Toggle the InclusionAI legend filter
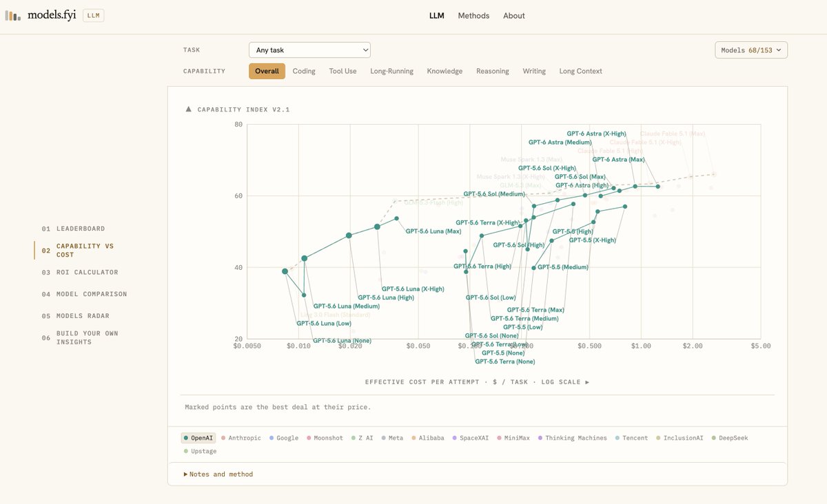The image size is (827, 504). tap(681, 438)
